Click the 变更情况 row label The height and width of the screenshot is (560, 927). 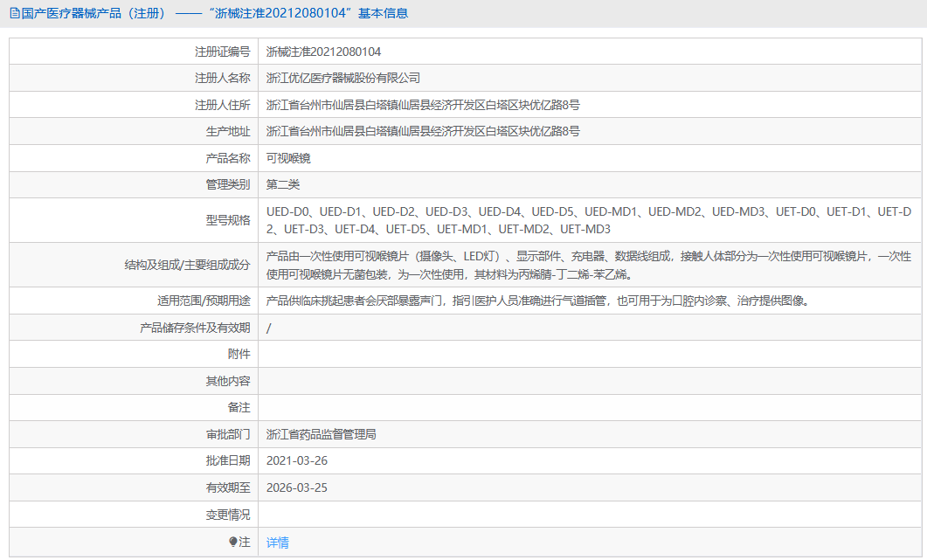pos(231,515)
